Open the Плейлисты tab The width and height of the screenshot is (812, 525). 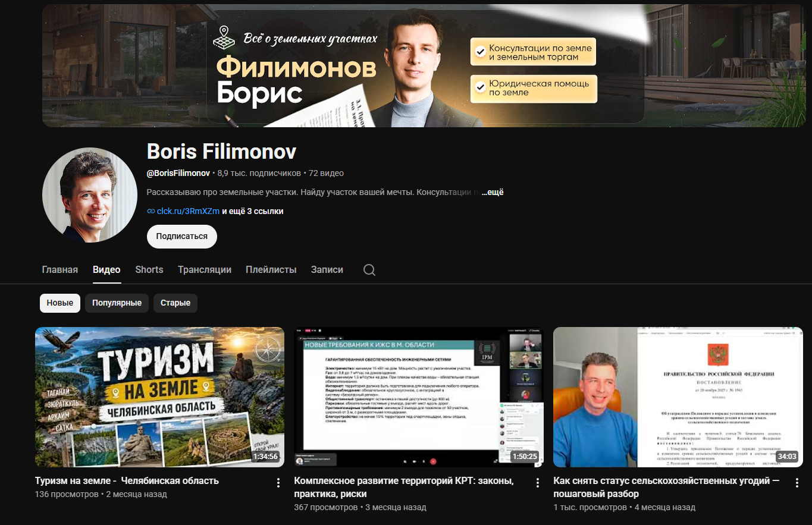click(x=271, y=269)
